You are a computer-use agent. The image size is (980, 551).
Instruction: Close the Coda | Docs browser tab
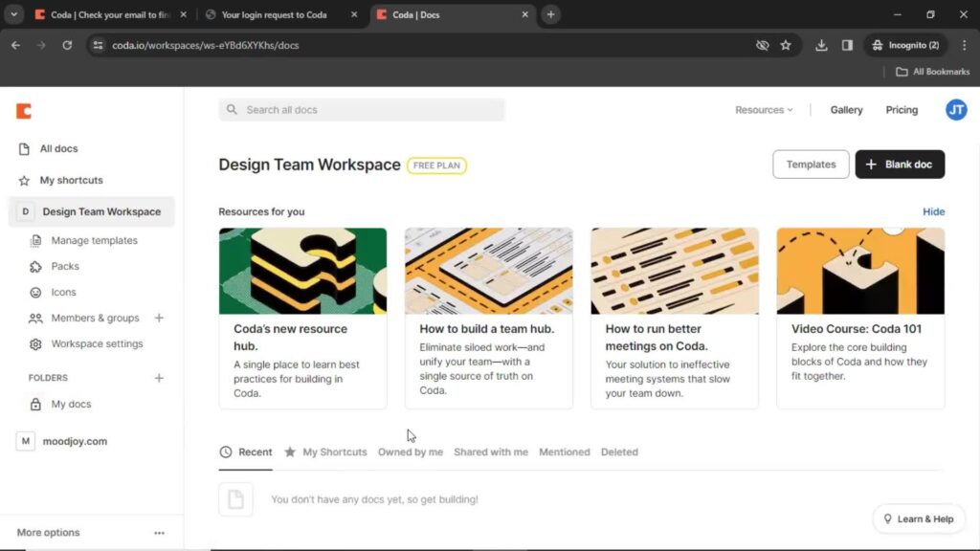click(525, 15)
